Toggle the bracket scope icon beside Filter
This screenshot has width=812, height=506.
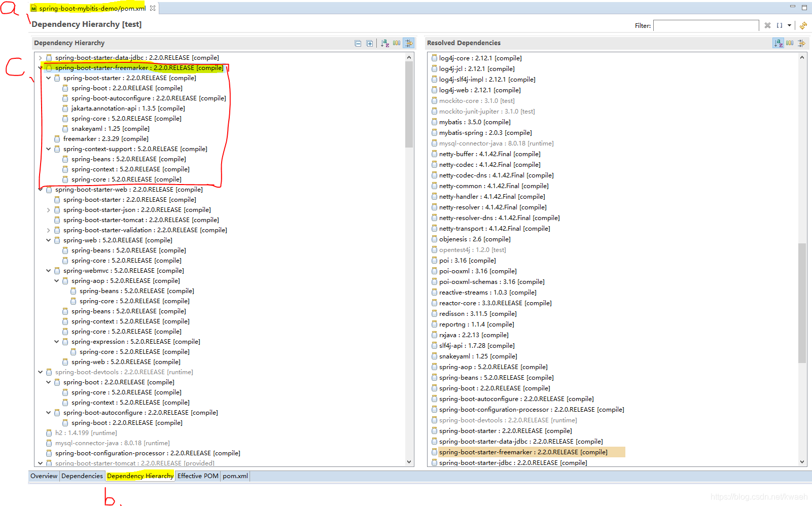click(780, 25)
